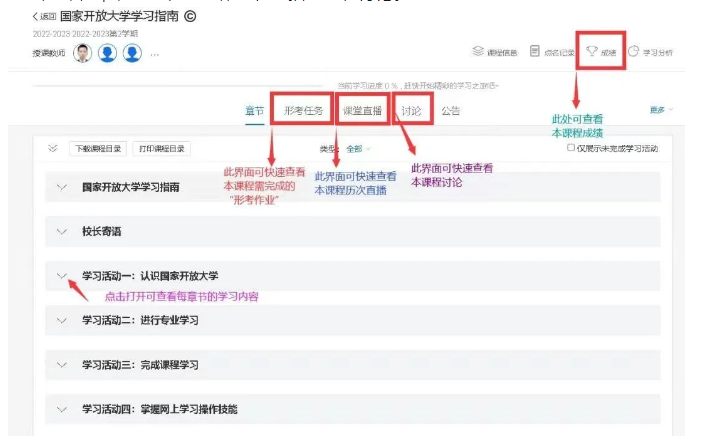Image resolution: width=719 pixels, height=436 pixels.
Task: Click 打印课程目录 button
Action: coord(161,149)
